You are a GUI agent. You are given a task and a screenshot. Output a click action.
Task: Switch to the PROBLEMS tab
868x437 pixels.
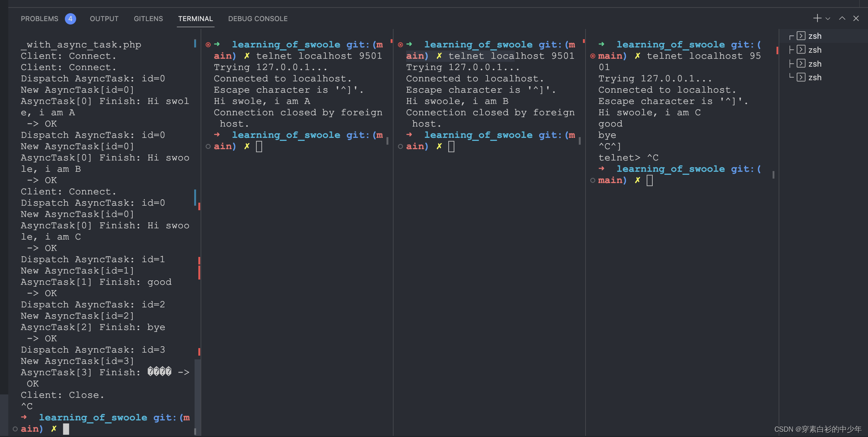click(40, 19)
